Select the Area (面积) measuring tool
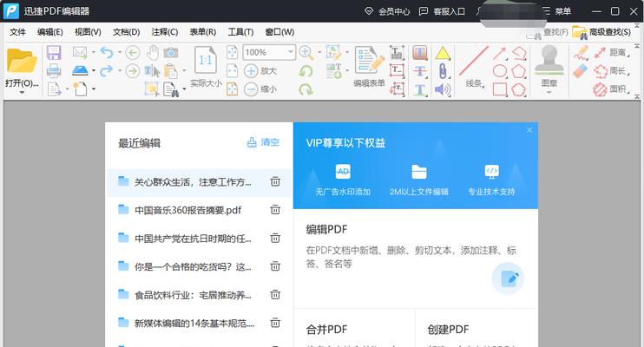Image resolution: width=644 pixels, height=347 pixels. point(612,89)
